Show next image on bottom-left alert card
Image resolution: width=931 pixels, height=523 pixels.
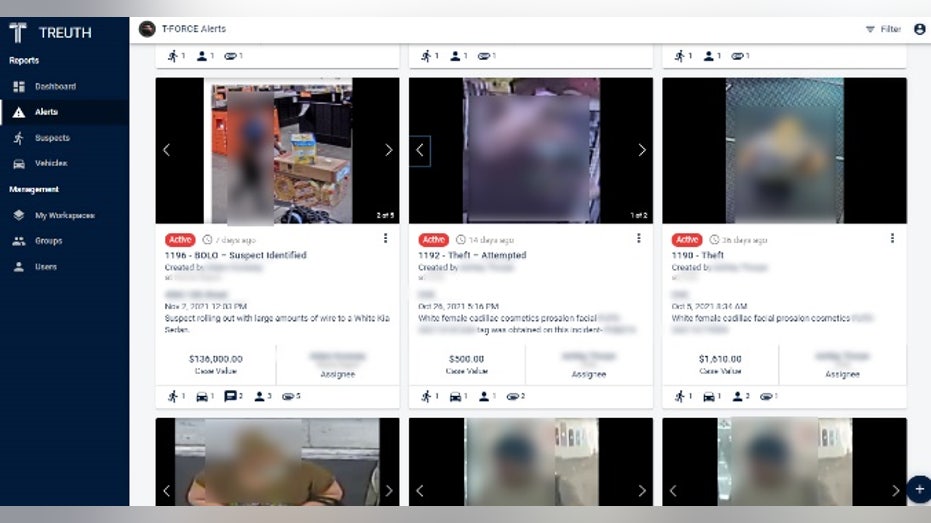point(389,491)
